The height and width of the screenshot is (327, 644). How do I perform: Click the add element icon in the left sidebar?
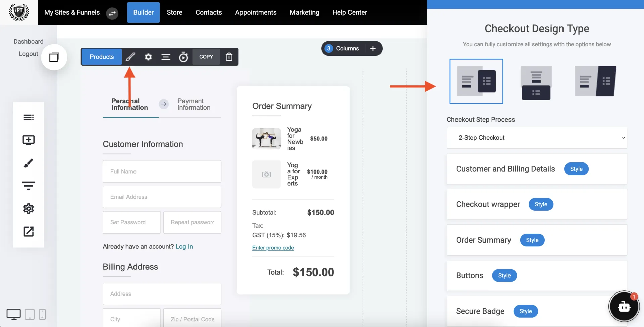coord(29,140)
